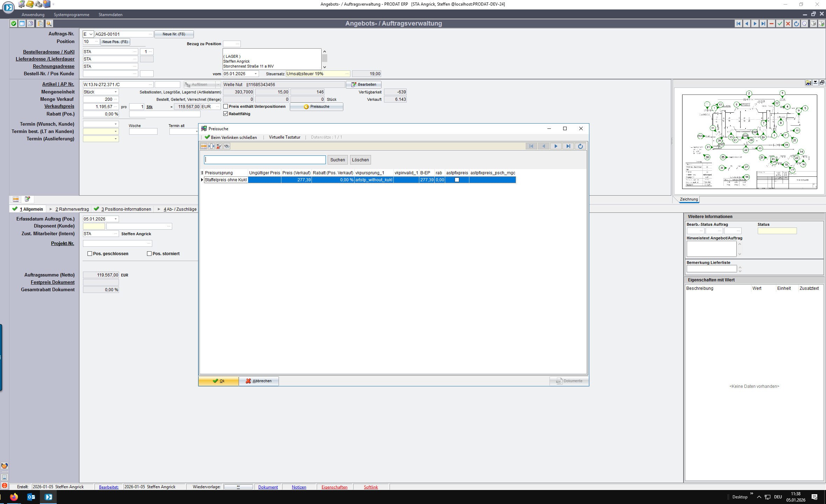Viewport: 826px width, 504px height.
Task: Enable Preis enthält Unterpositionen checkbox
Action: [x=226, y=106]
